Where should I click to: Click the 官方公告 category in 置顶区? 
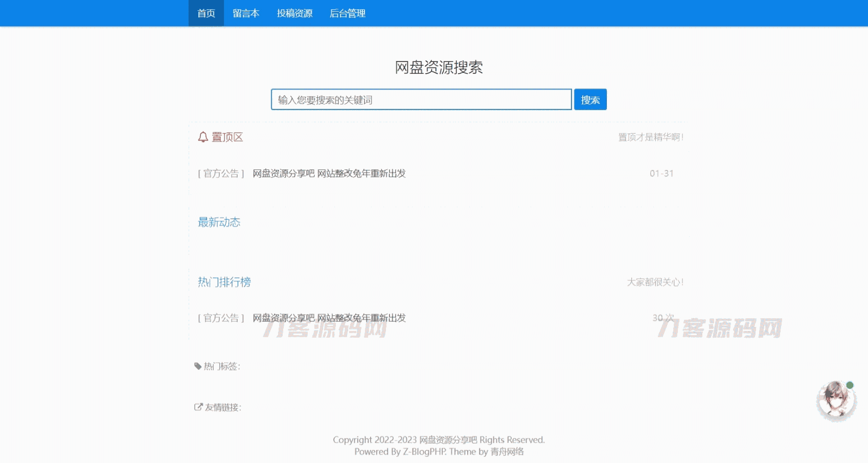tap(221, 173)
